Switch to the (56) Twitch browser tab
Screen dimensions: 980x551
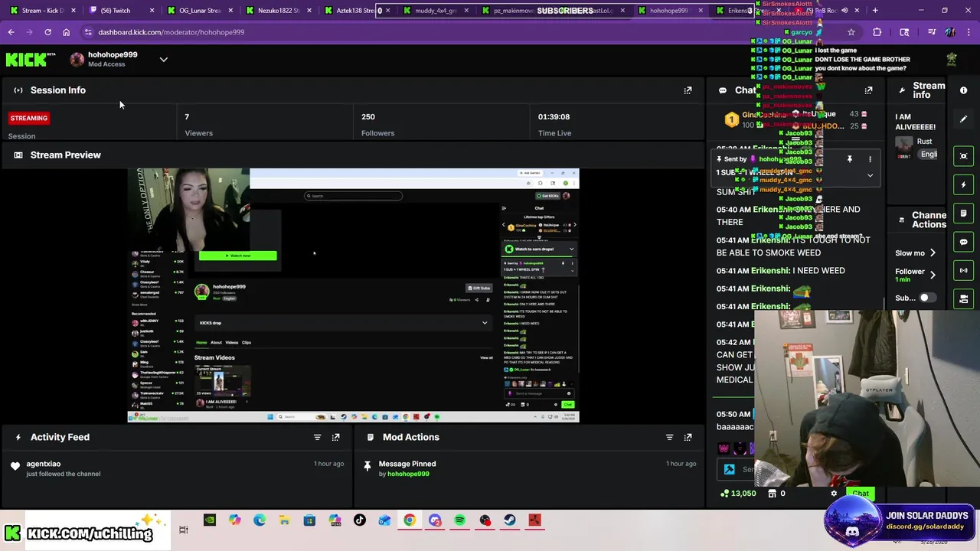122,11
